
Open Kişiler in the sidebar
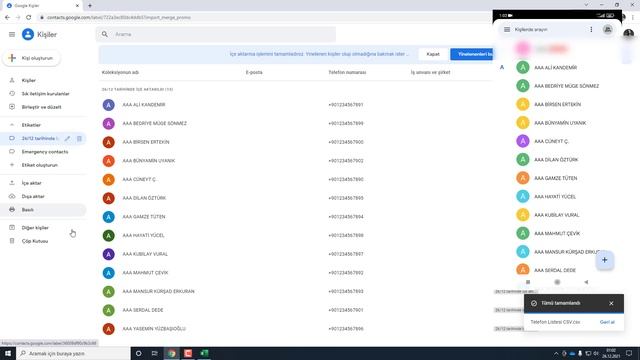tap(29, 80)
